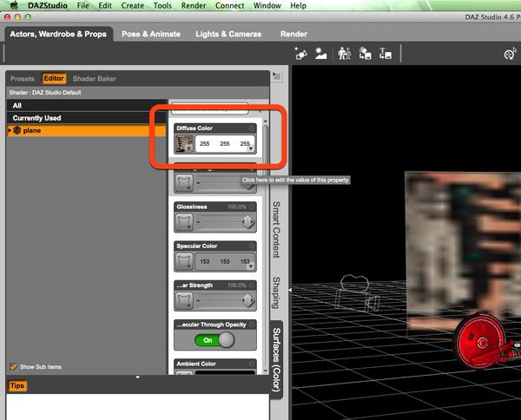Click the new spotlight toolbar icon
Image resolution: width=521 pixels, height=420 pixels.
pyautogui.click(x=300, y=54)
